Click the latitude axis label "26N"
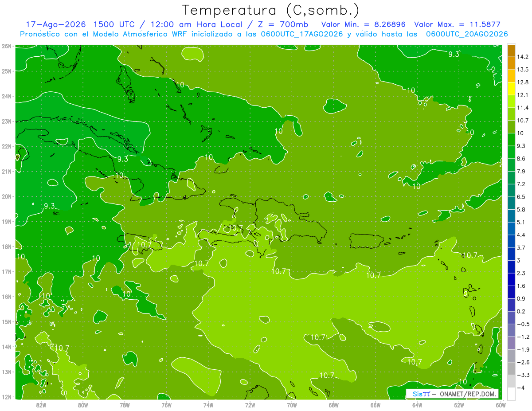The height and width of the screenshot is (411, 532). [6, 46]
